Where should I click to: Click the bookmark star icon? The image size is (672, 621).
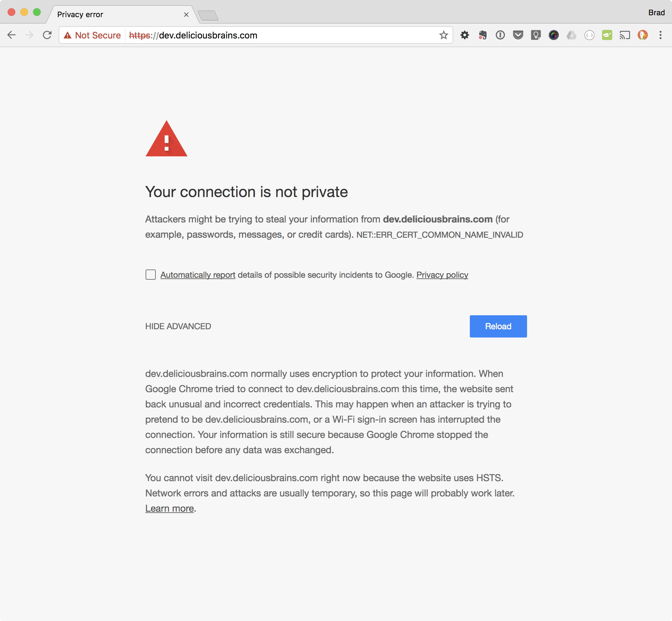(444, 35)
